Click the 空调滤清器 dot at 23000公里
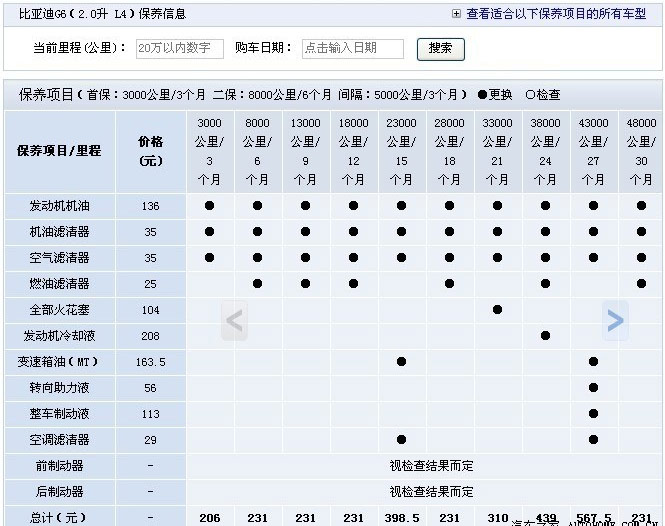The height and width of the screenshot is (526, 665). point(401,439)
